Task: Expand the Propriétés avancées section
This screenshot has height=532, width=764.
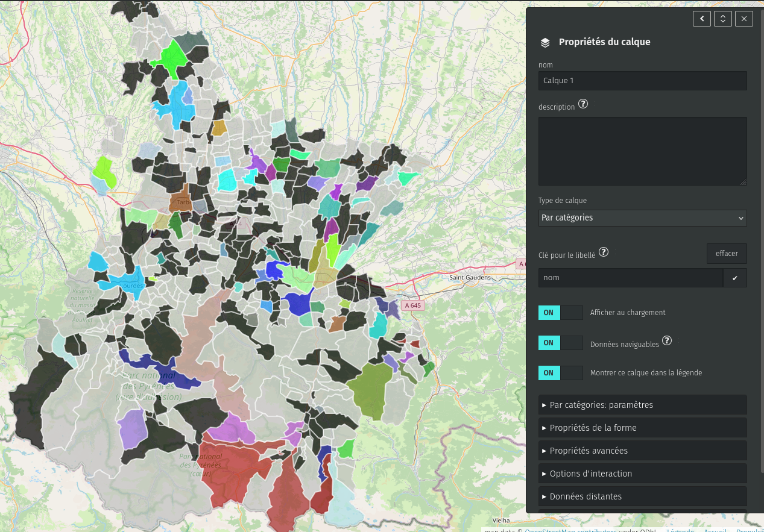Action: 642,451
